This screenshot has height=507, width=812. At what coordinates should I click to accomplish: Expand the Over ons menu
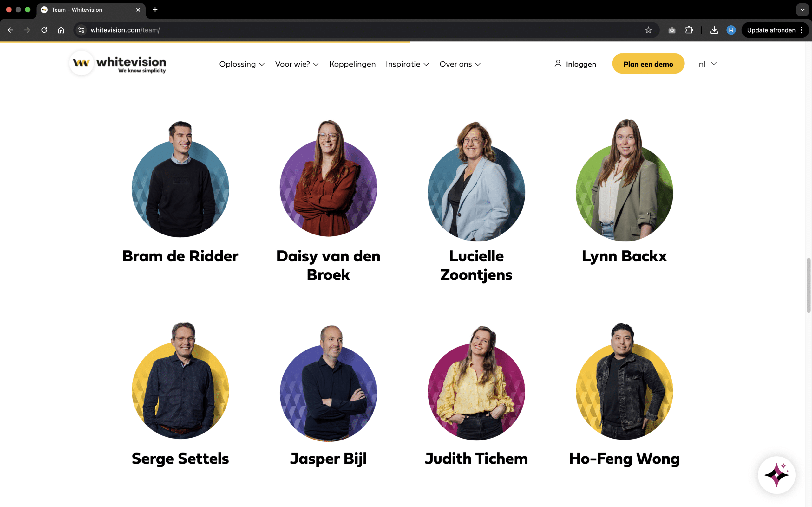[x=460, y=64]
